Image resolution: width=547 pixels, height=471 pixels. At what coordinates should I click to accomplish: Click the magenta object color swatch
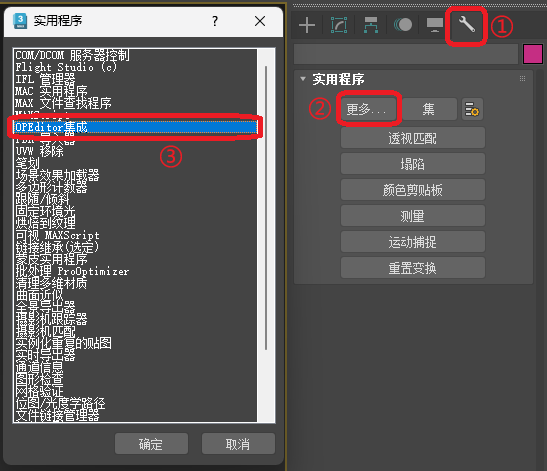tap(533, 54)
